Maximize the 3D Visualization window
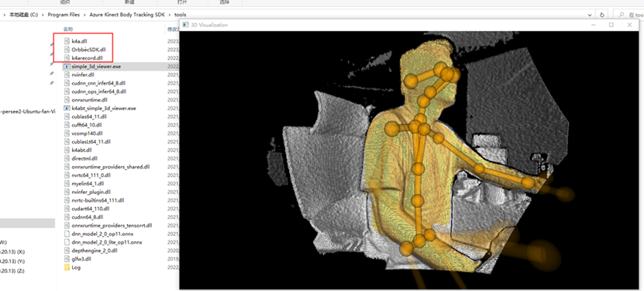 click(611, 25)
